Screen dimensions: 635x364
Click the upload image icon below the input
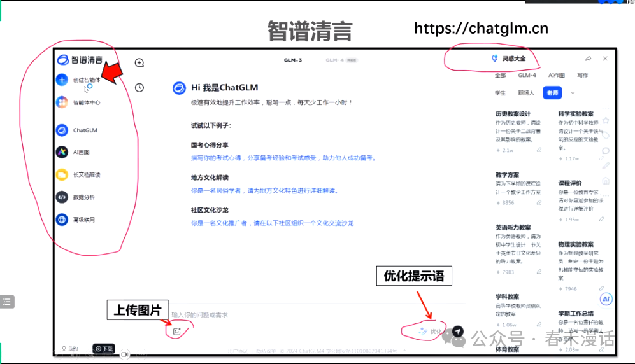point(176,332)
